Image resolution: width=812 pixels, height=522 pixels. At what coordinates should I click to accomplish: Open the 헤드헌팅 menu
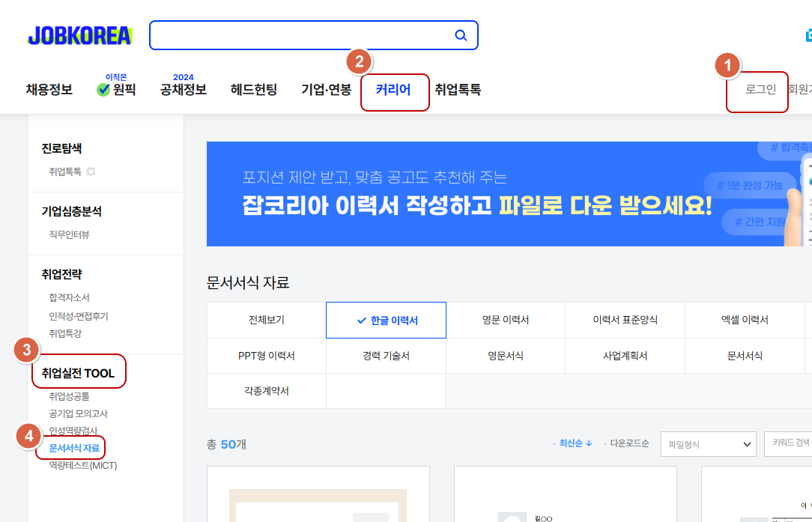click(x=254, y=90)
